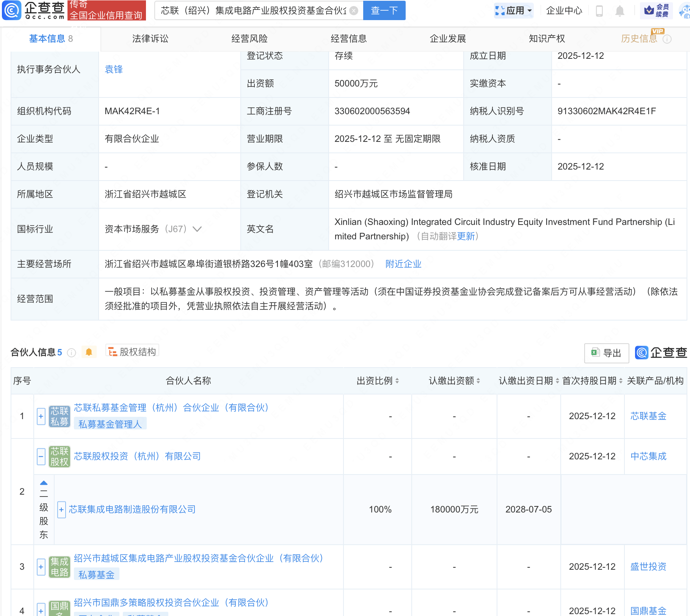
Task: Clear the search box text
Action: coord(354,11)
